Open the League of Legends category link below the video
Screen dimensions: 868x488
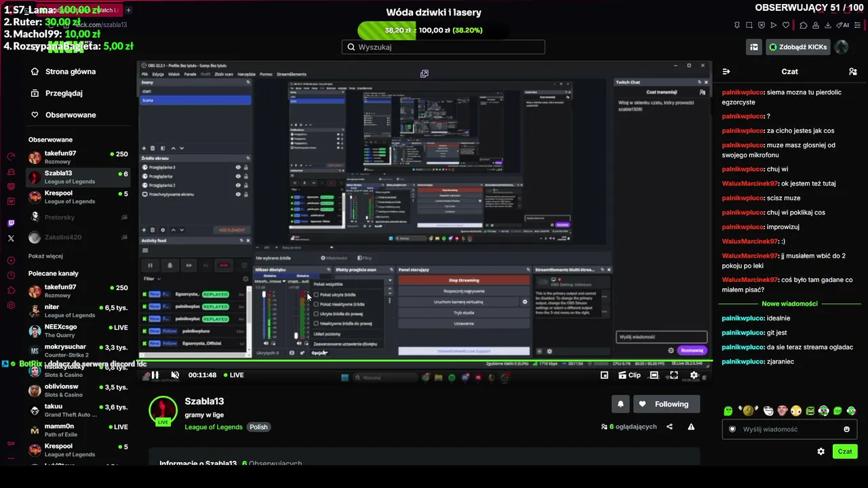[214, 427]
